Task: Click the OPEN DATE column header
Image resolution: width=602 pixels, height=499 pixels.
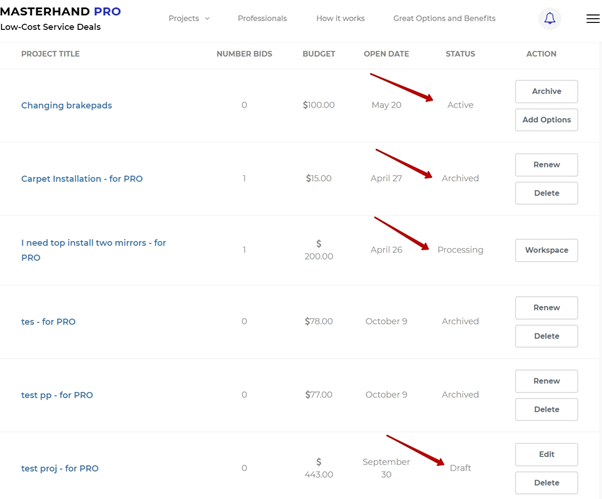Action: 386,54
